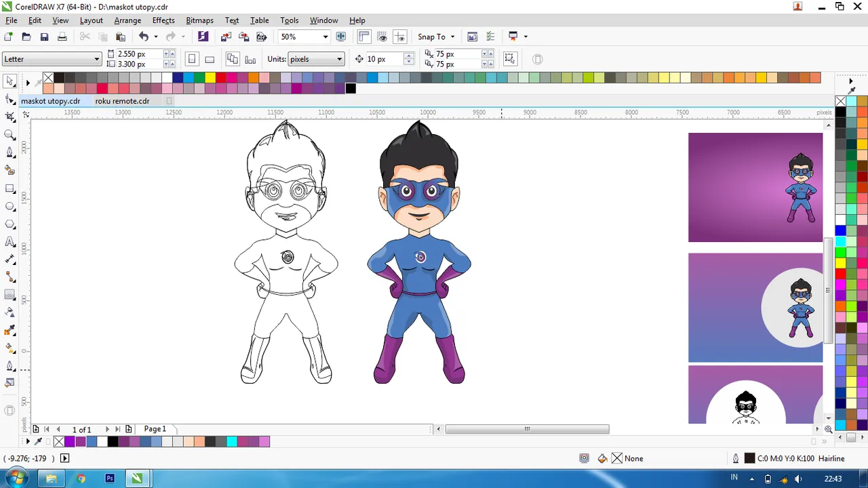Select the Freehand tool

click(x=9, y=152)
